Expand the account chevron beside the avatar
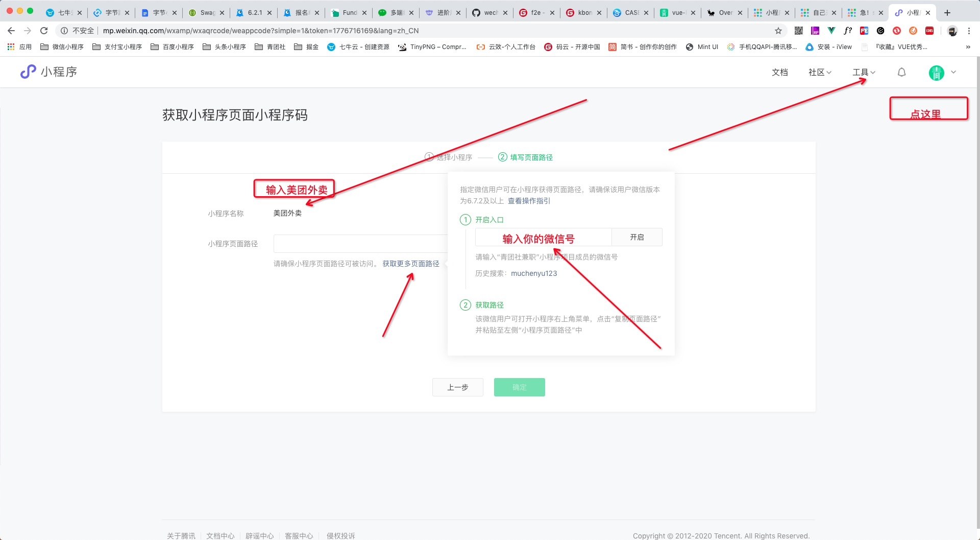Viewport: 980px width, 540px height. 953,72
